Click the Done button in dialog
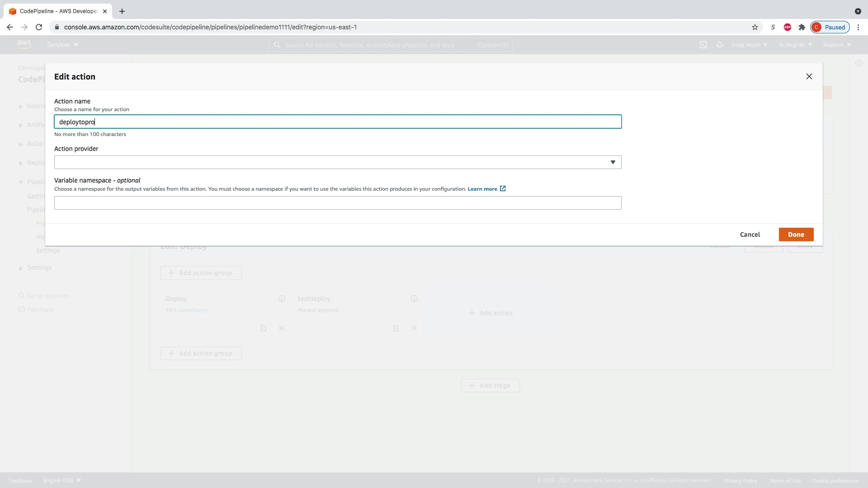 tap(796, 235)
